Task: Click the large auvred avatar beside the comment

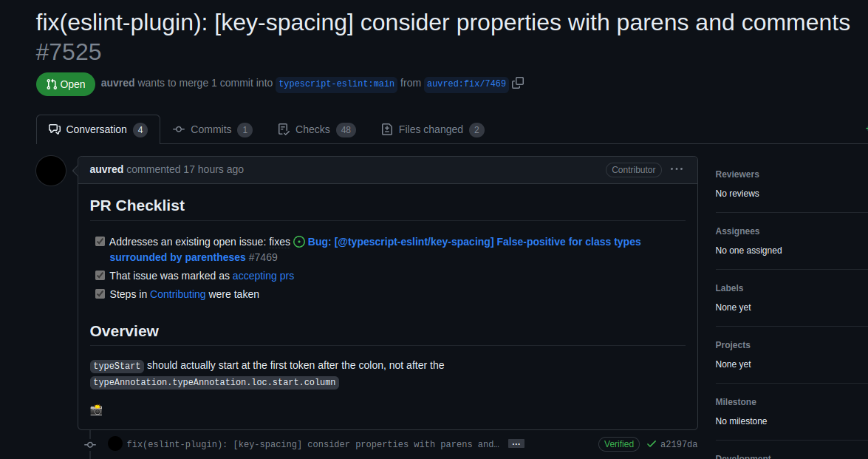Action: [50, 171]
